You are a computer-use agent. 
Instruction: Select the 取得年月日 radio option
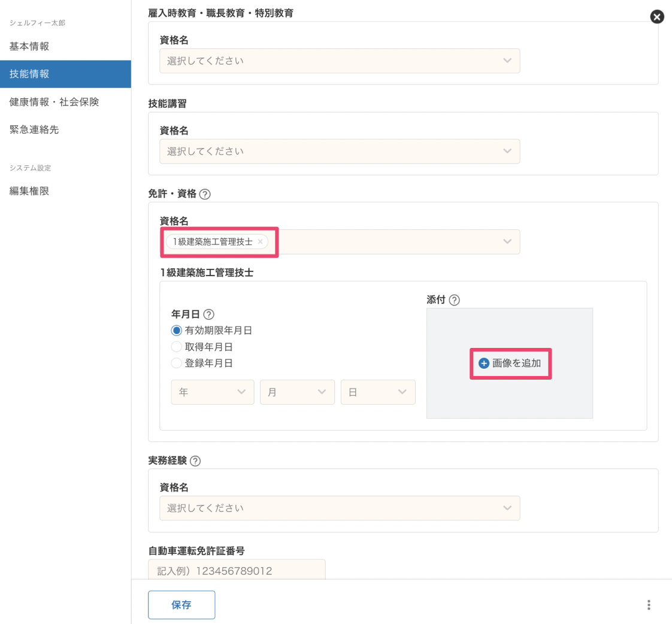[x=177, y=347]
